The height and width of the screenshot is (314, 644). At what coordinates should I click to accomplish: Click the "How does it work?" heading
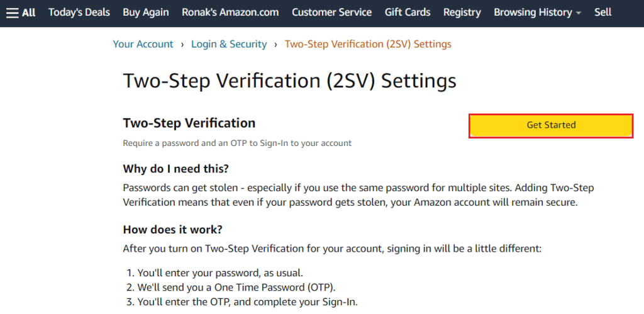[172, 229]
